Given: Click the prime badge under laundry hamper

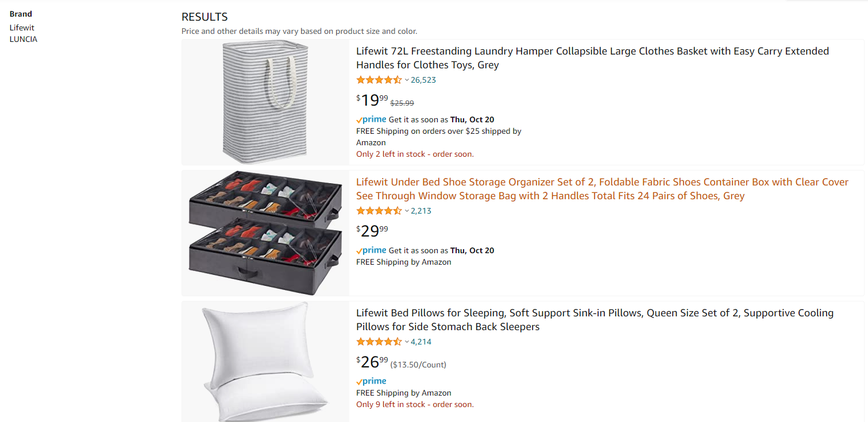Looking at the screenshot, I should click(x=371, y=119).
